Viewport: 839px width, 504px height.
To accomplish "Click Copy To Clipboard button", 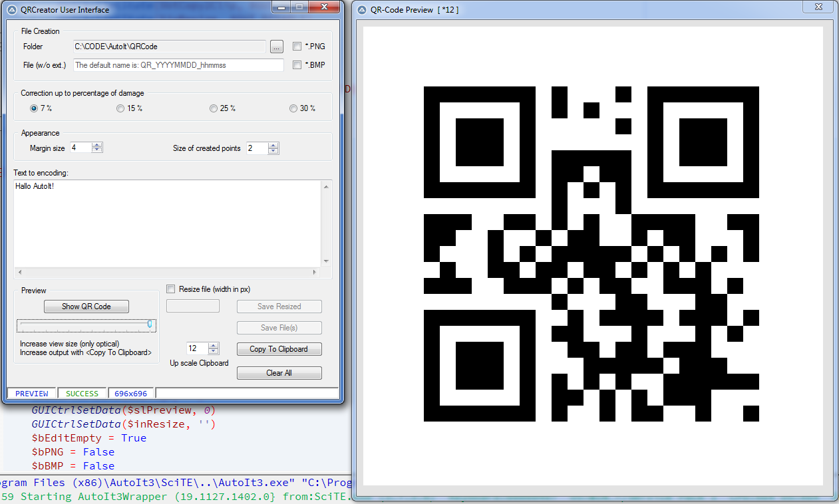I will coord(279,349).
